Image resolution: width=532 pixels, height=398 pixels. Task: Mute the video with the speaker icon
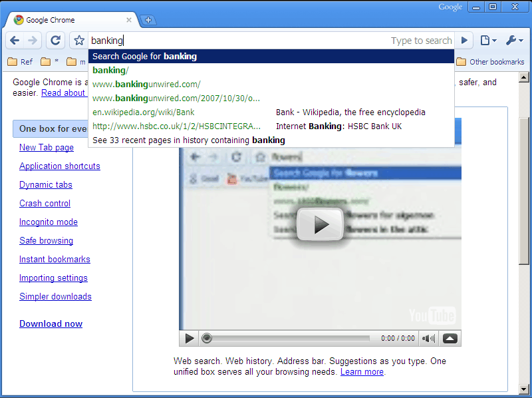pos(429,338)
